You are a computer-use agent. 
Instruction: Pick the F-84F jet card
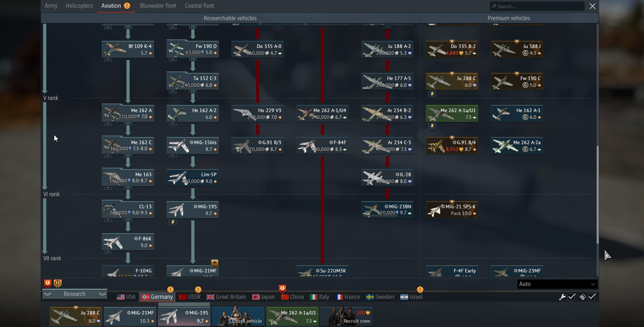322,146
